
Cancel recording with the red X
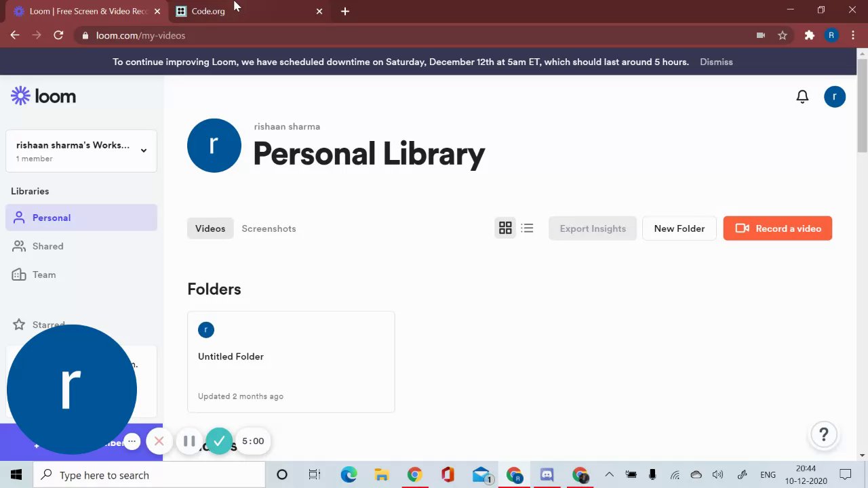point(159,441)
